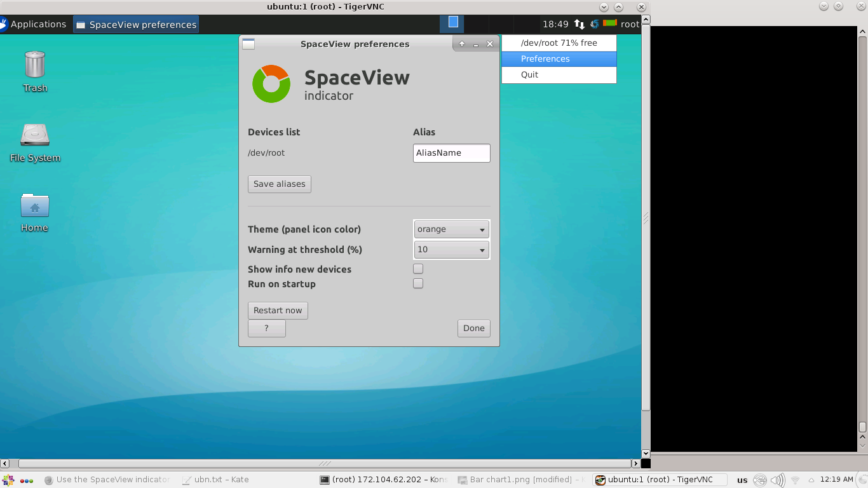Click the ? help button
The image size is (868, 488).
coord(267,328)
